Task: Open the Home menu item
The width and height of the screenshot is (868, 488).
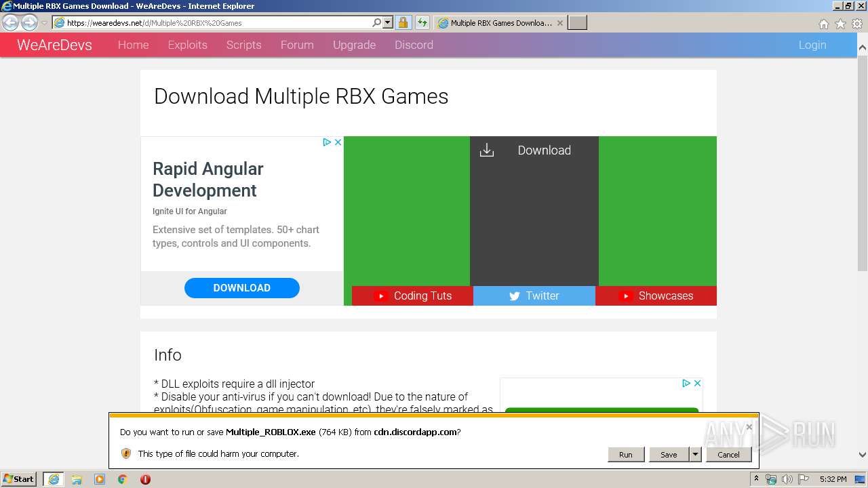Action: click(x=133, y=45)
